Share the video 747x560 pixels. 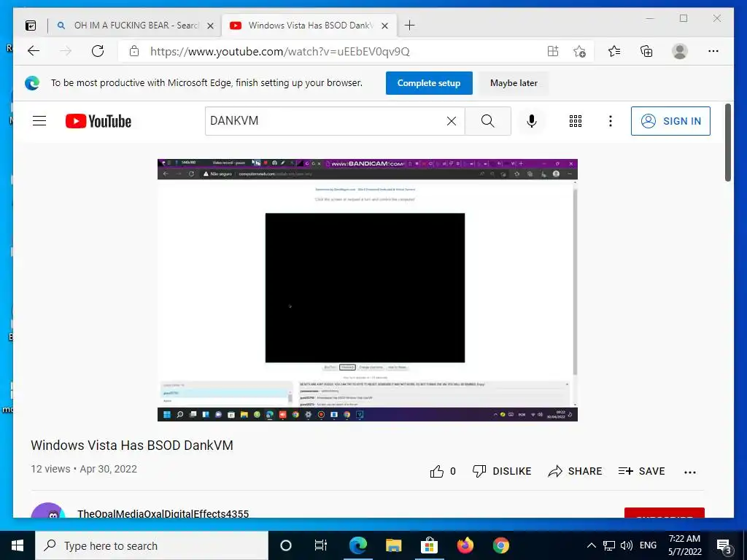(x=575, y=471)
